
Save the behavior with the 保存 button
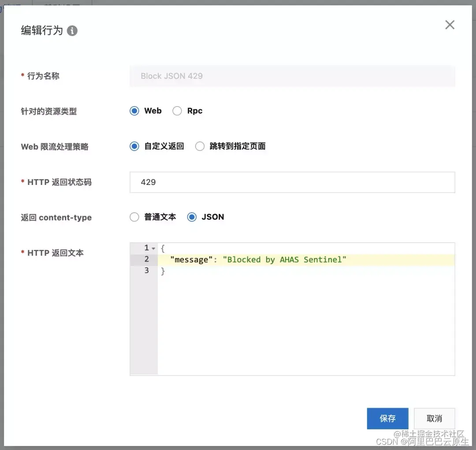(x=387, y=419)
